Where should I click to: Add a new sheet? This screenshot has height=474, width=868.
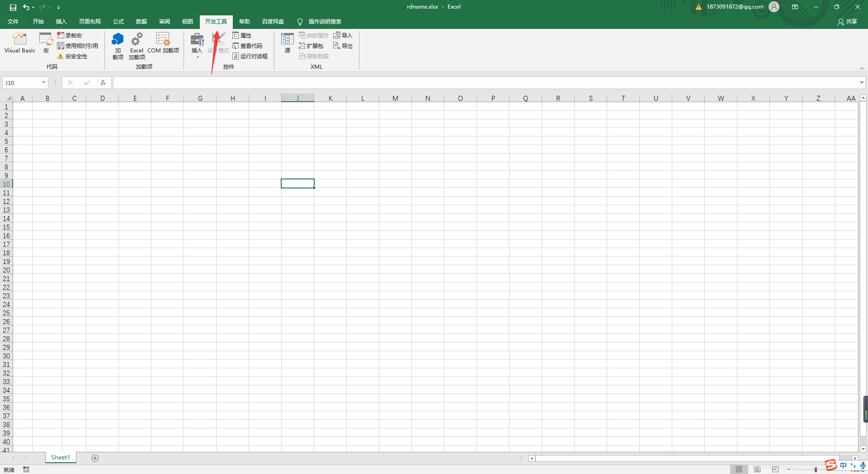point(95,458)
